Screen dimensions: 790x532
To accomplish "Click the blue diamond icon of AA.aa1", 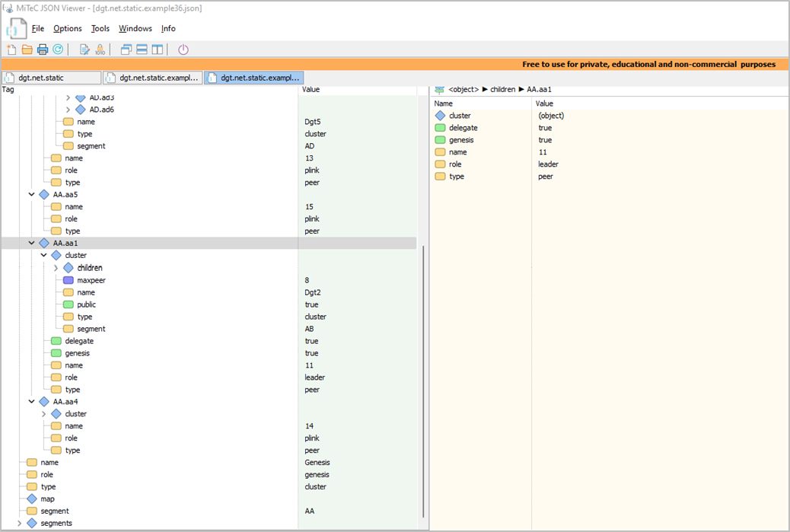I will click(x=44, y=244).
